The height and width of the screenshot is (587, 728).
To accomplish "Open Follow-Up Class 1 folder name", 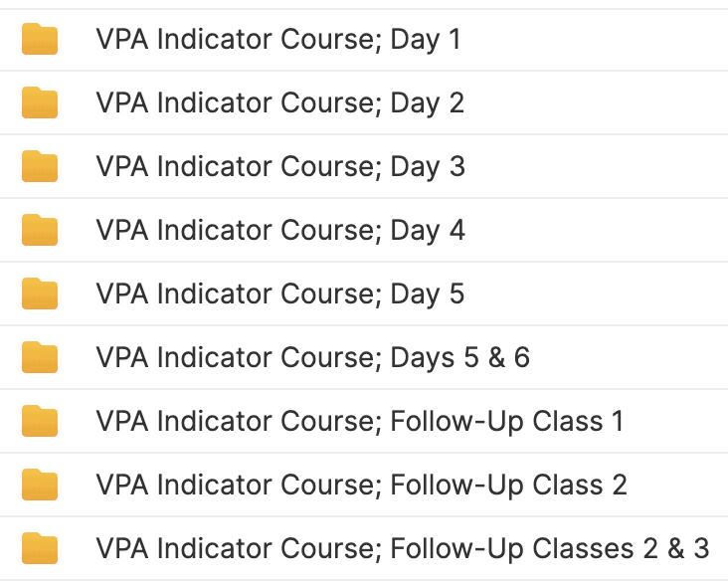I will pos(359,422).
